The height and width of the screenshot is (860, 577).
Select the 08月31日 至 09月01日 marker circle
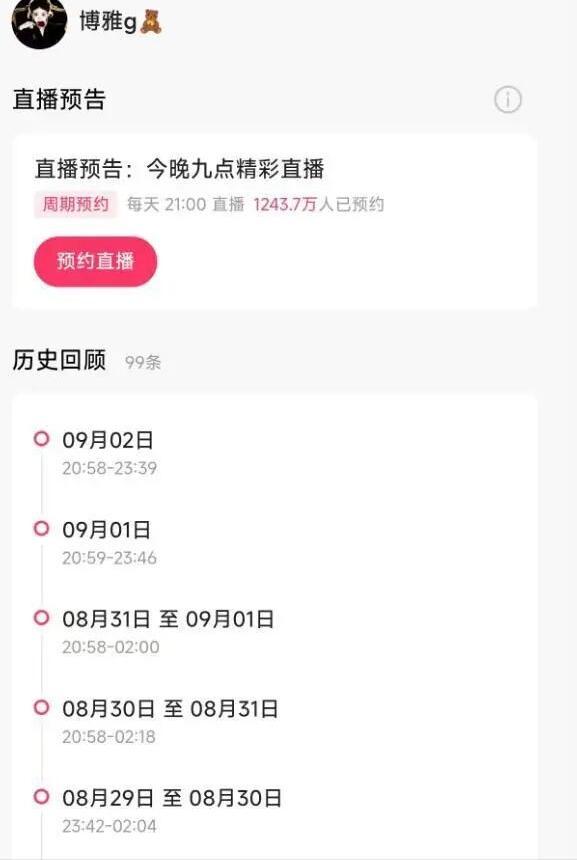coord(42,618)
